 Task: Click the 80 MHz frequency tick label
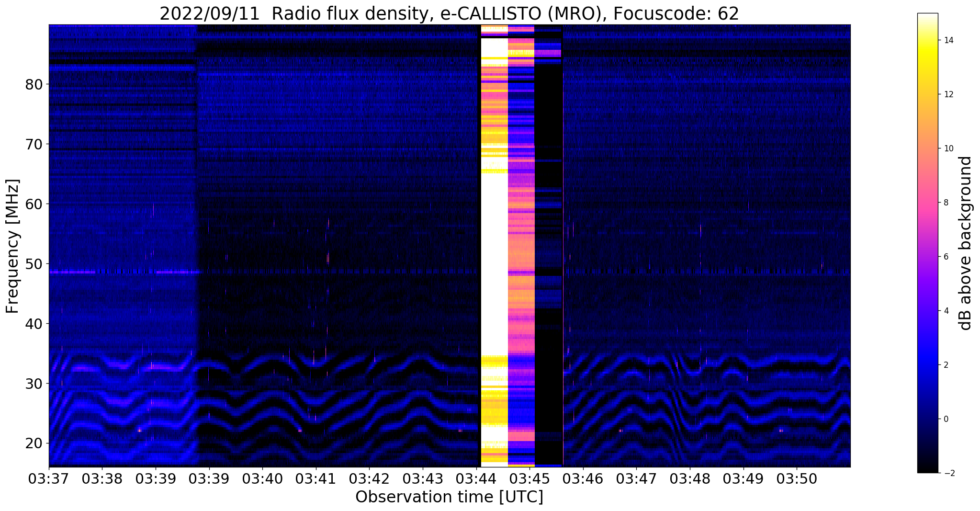click(34, 84)
